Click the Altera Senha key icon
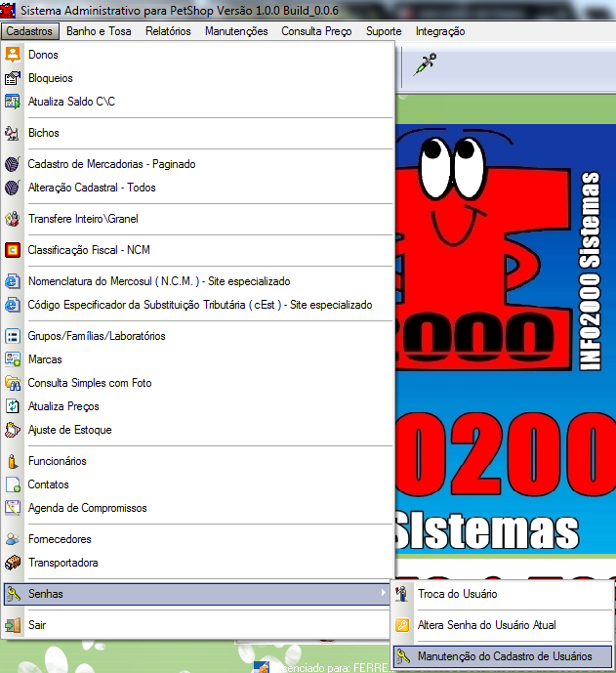The image size is (616, 673). [x=402, y=625]
